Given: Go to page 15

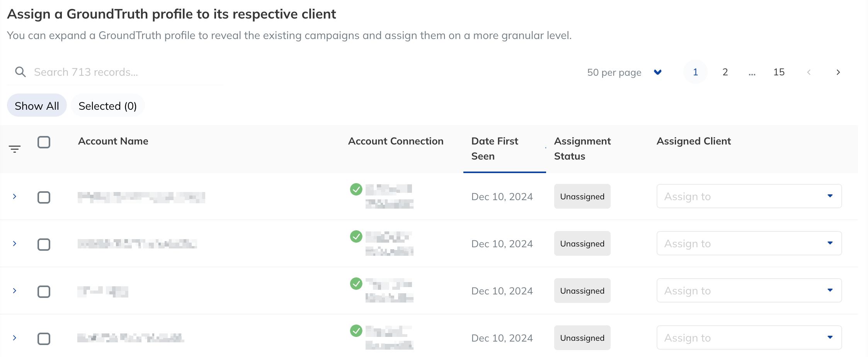Looking at the screenshot, I should pyautogui.click(x=779, y=72).
